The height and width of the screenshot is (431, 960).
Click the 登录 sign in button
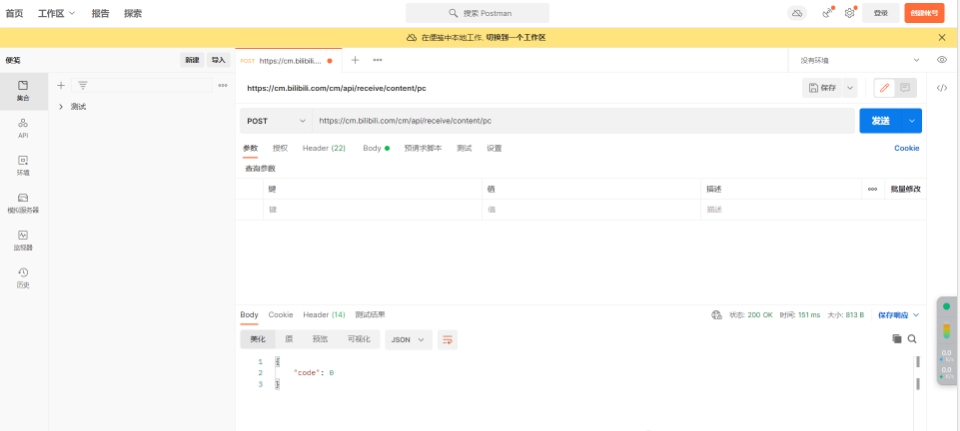[x=880, y=13]
